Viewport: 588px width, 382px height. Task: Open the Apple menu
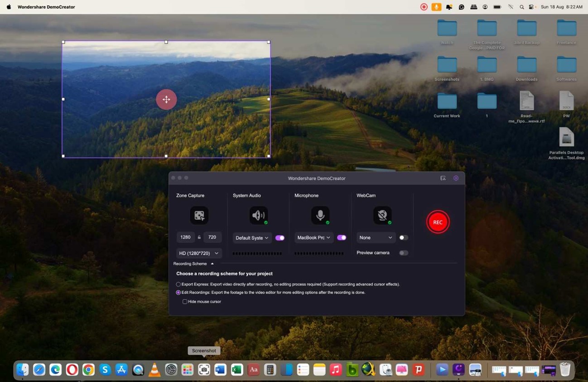point(9,7)
